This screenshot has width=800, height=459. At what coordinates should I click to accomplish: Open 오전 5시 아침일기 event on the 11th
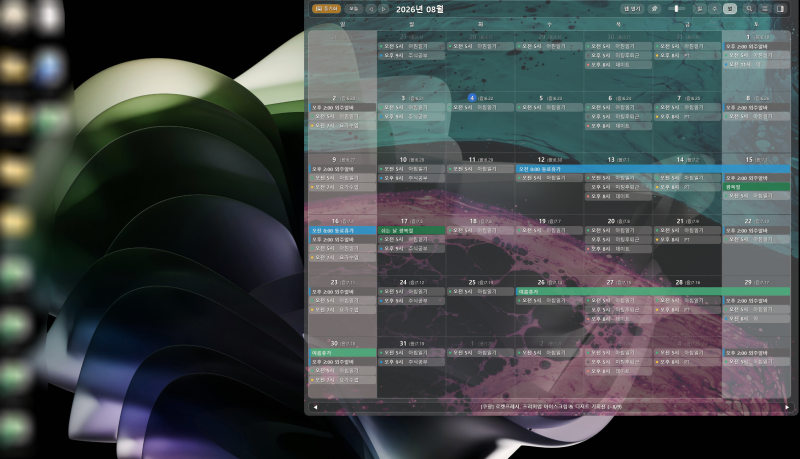480,169
